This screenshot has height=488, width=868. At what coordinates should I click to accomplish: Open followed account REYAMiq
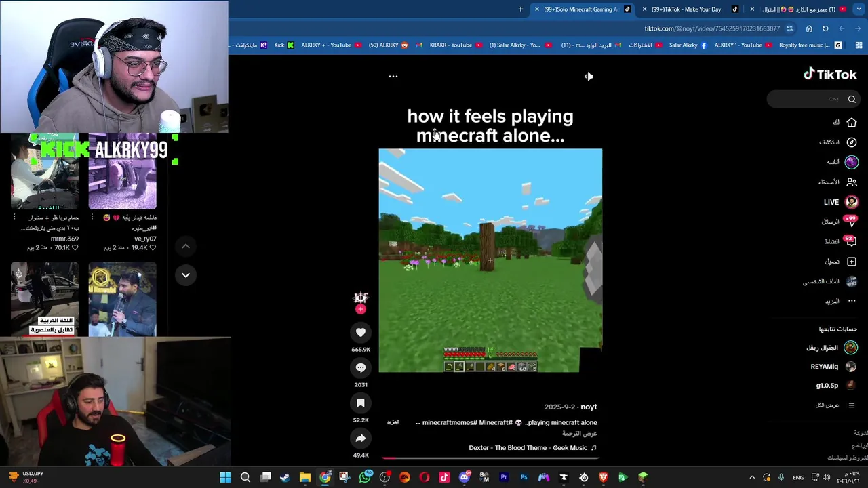click(833, 367)
